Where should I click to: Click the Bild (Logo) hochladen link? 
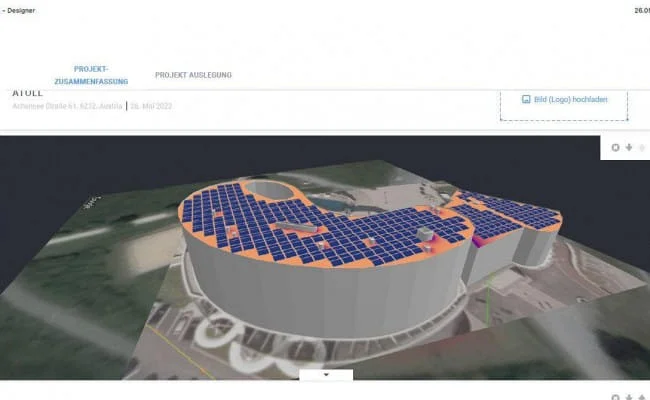569,100
